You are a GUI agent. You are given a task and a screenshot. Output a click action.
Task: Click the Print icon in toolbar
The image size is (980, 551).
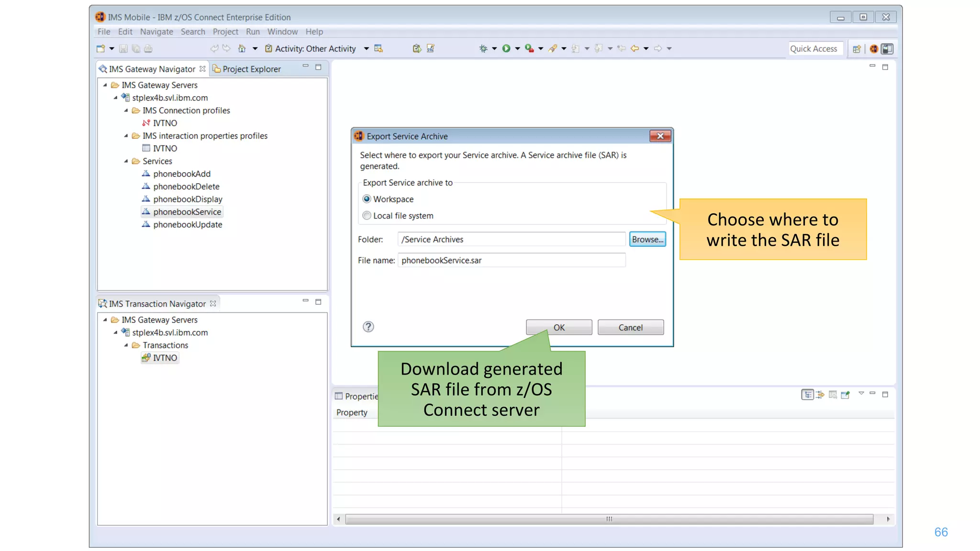tap(148, 48)
